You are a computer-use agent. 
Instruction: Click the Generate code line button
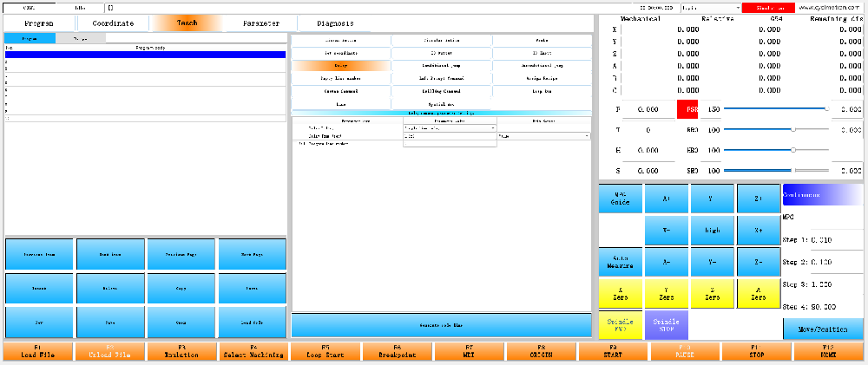(x=441, y=325)
